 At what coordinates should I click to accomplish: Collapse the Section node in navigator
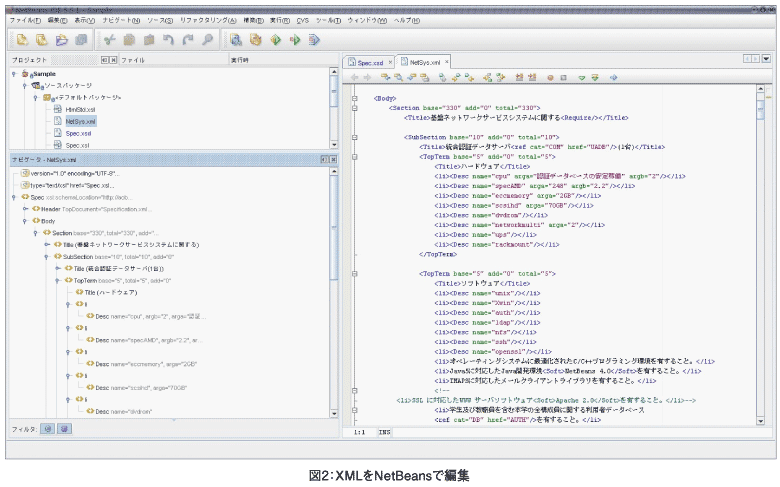(35, 233)
